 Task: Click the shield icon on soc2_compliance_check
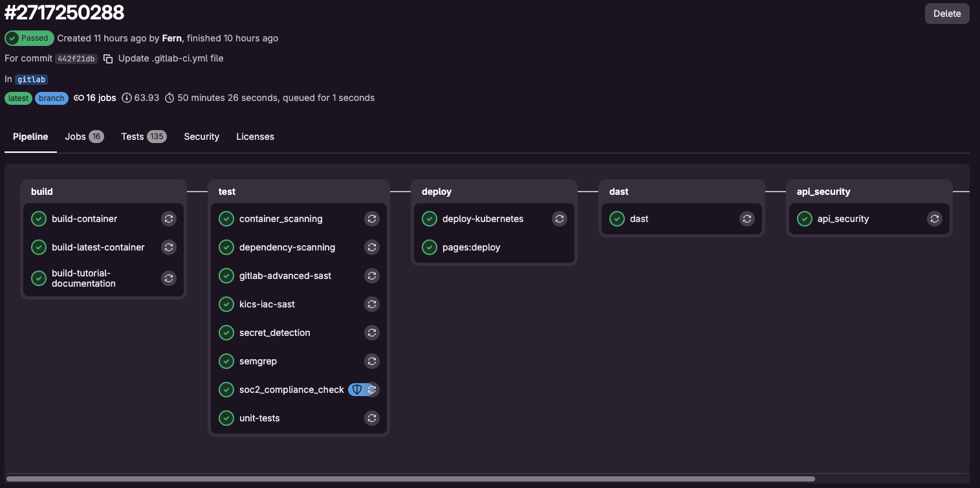coord(356,390)
